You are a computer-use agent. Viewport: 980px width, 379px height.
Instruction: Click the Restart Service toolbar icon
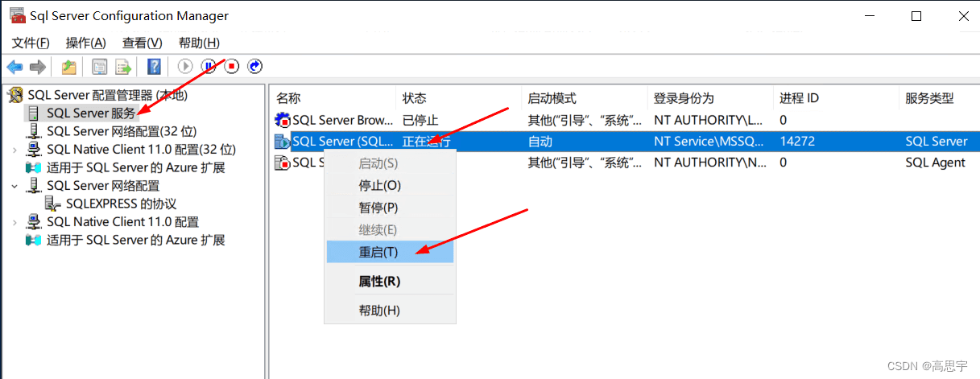tap(255, 67)
